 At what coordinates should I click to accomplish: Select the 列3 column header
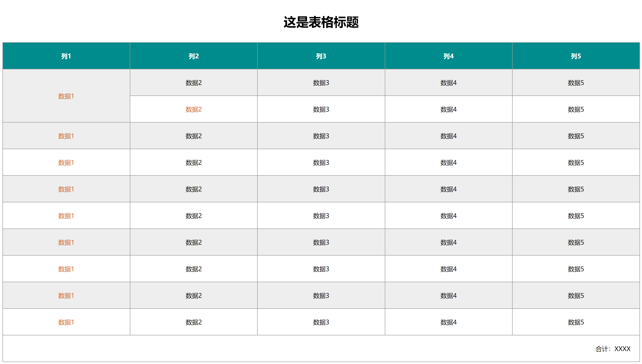point(321,56)
